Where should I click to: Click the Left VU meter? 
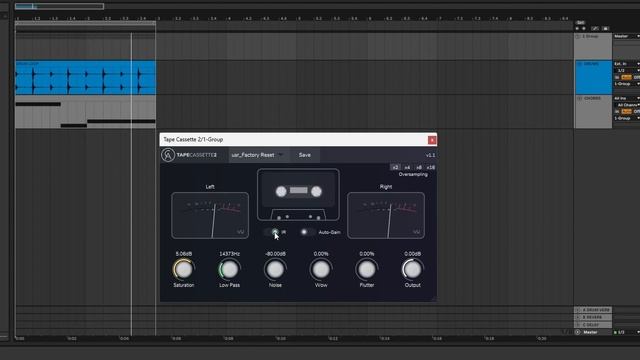[x=210, y=216]
